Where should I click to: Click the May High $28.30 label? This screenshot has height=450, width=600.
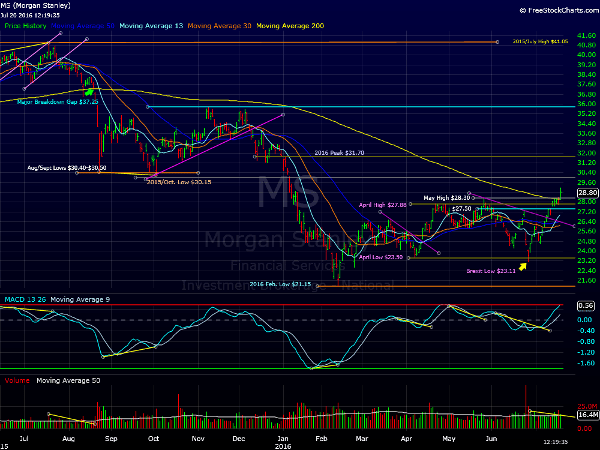tap(447, 198)
